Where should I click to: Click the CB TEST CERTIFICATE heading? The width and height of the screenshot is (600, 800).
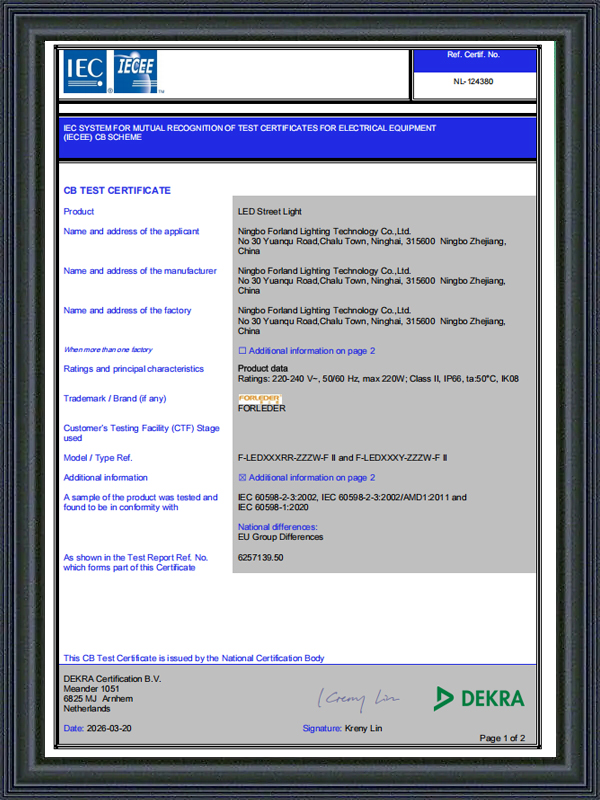pyautogui.click(x=117, y=190)
